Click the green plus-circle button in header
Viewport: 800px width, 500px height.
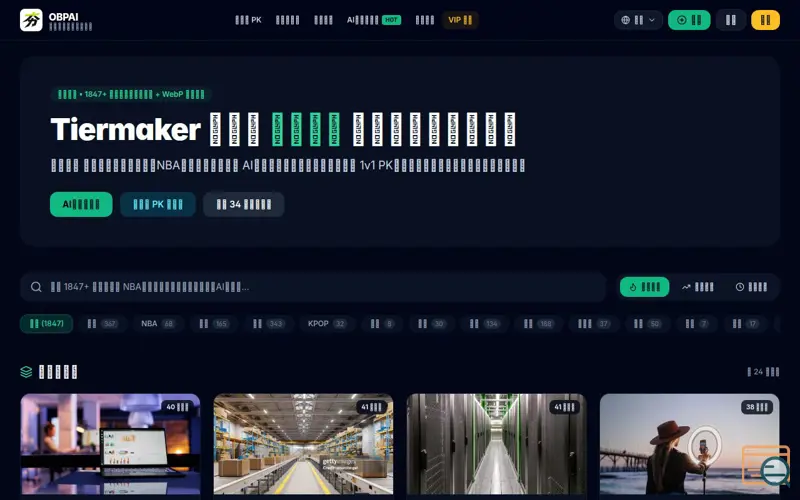pos(689,20)
